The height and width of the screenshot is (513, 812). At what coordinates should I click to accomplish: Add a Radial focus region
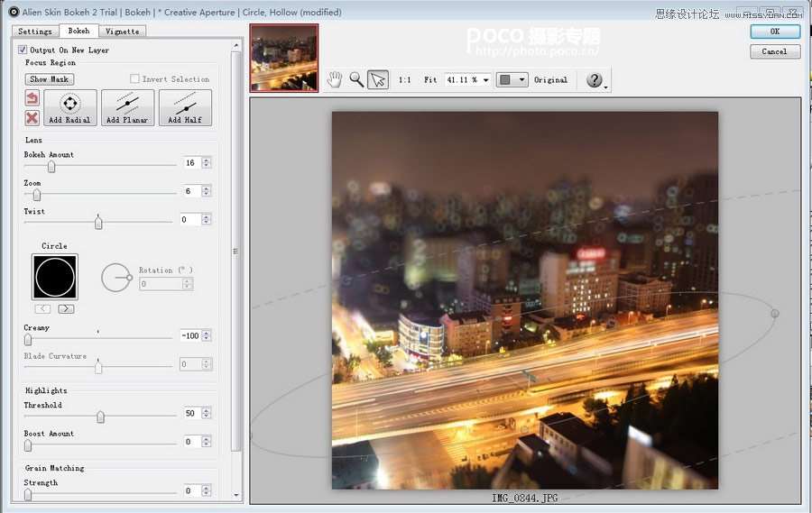[x=69, y=107]
